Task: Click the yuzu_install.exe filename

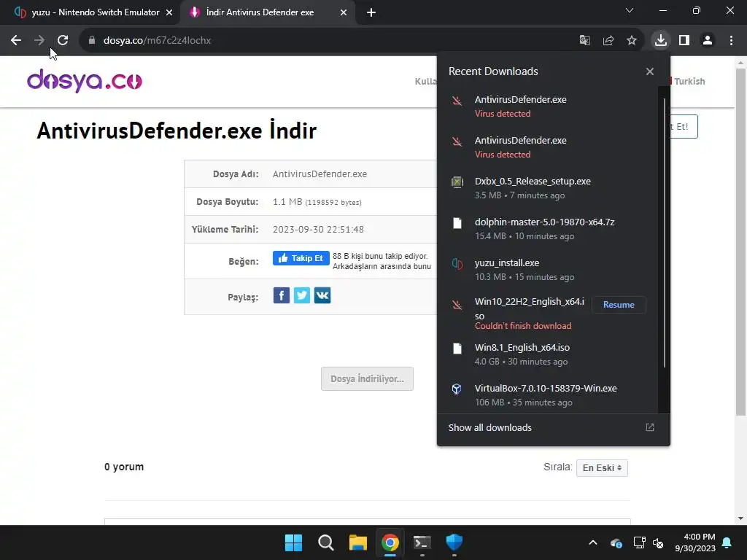Action: coord(507,262)
